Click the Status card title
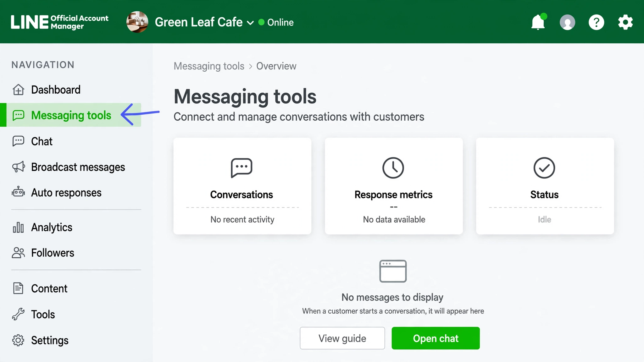Screen dimensions: 644x362 pyautogui.click(x=544, y=195)
